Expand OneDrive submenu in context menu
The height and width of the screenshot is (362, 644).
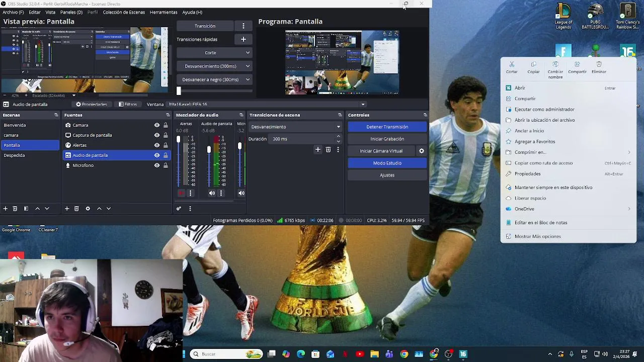[629, 209]
